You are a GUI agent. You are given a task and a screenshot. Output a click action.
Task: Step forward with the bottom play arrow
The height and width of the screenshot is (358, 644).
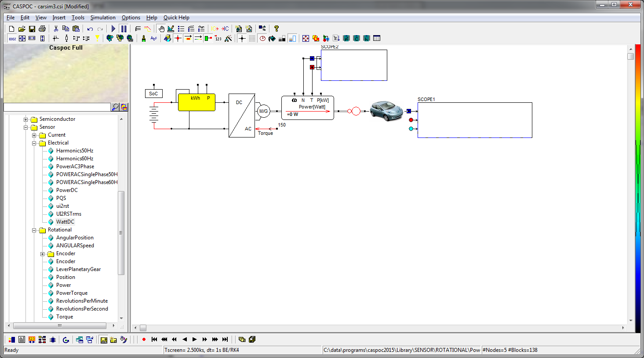[194, 340]
